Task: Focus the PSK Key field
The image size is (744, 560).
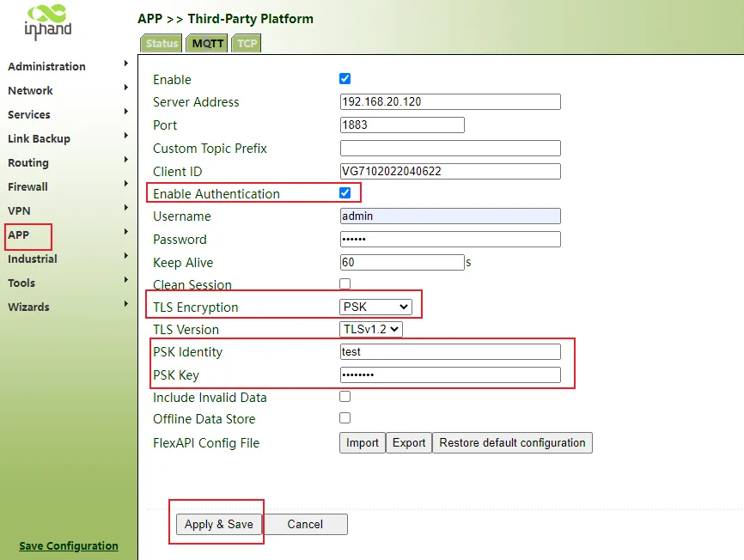Action: coord(450,375)
